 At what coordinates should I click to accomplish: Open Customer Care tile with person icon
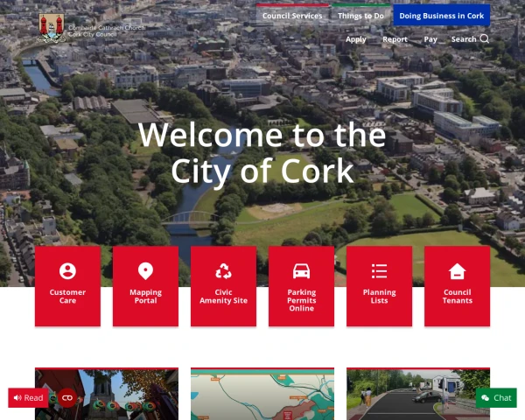[x=67, y=285]
